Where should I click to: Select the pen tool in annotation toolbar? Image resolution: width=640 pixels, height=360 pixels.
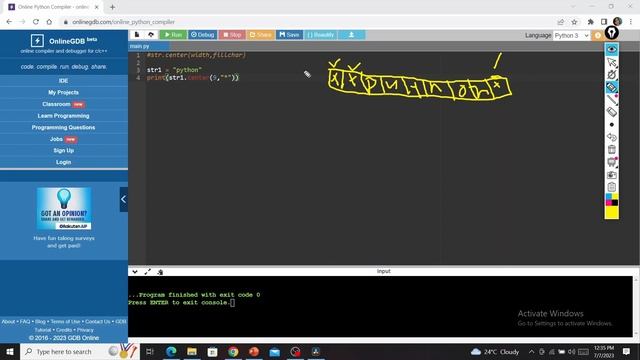point(611,75)
